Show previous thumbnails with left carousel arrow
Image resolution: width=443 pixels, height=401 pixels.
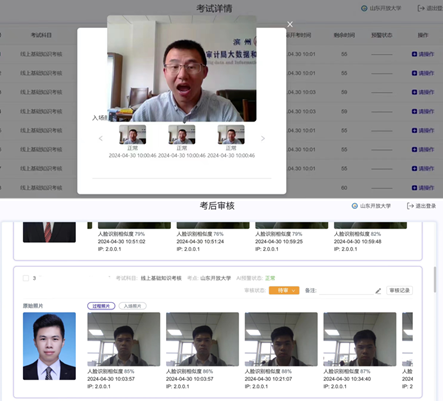[x=101, y=138]
